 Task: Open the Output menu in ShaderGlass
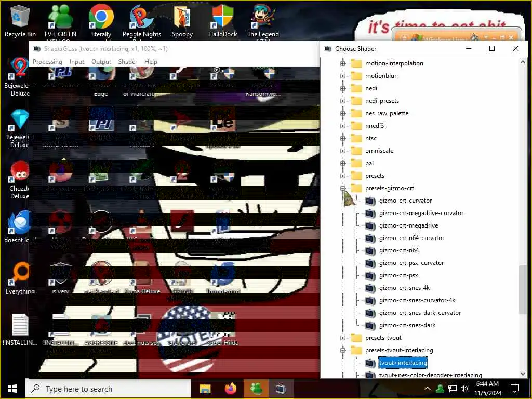101,62
